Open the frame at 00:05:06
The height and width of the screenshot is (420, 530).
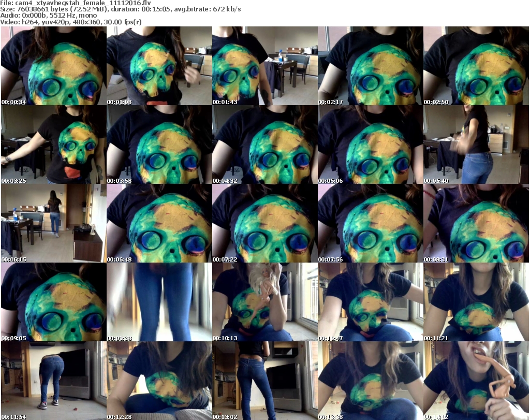pyautogui.click(x=371, y=144)
